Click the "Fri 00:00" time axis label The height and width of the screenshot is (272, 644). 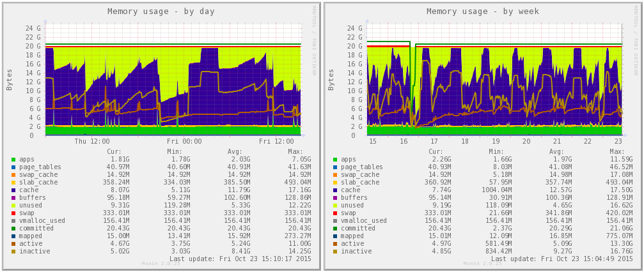coord(184,141)
